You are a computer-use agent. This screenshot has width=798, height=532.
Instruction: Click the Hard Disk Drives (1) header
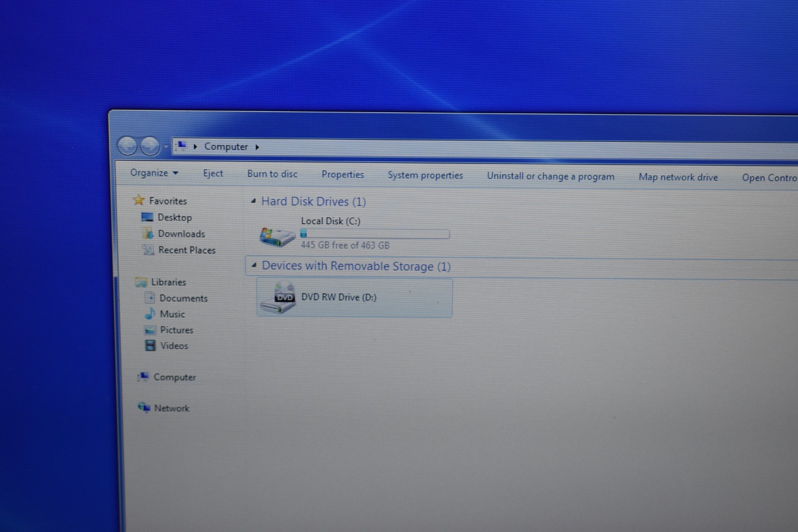(314, 201)
